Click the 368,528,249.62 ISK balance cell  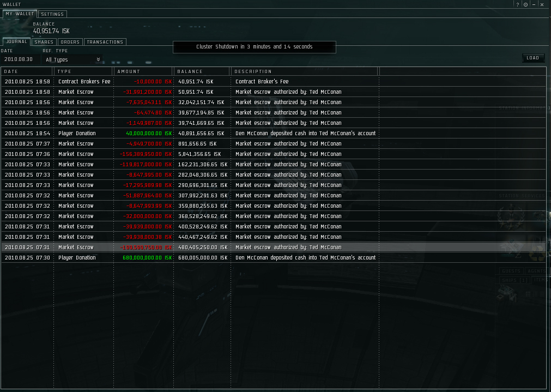tap(203, 216)
